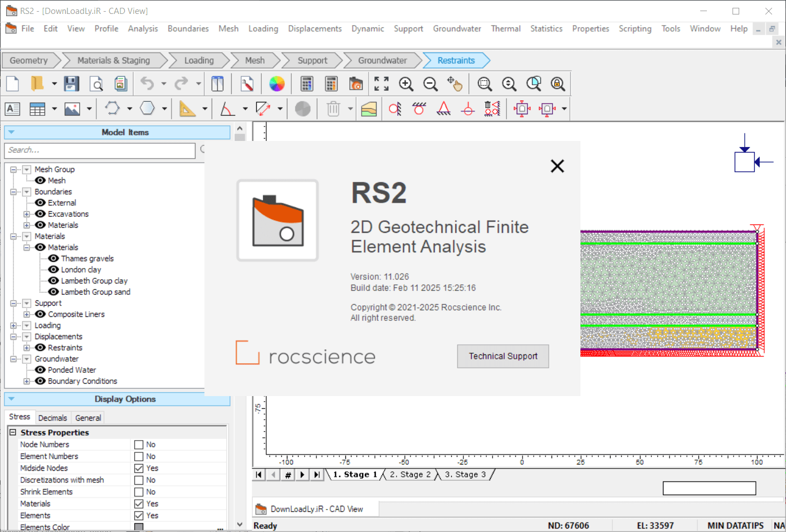Expand the Boundary Conditions tree node
786x532 pixels.
(x=26, y=381)
